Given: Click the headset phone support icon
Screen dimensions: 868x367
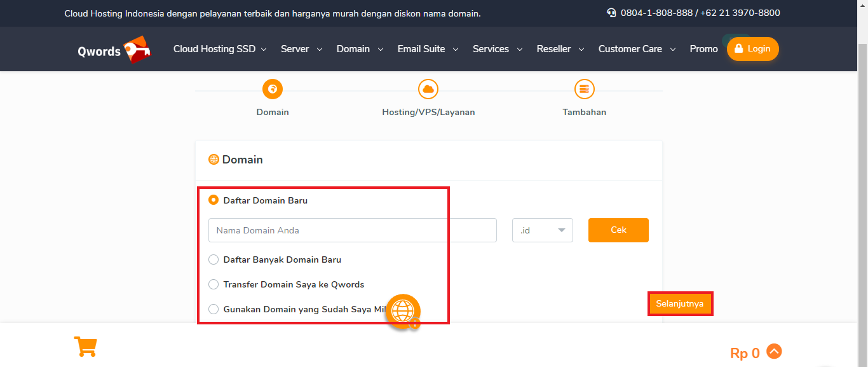Looking at the screenshot, I should tap(611, 13).
